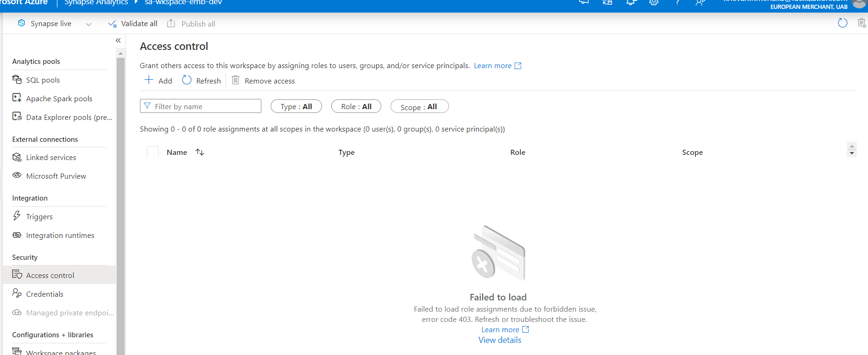Viewport: 868px width, 355px height.
Task: Click Remove access
Action: coord(263,80)
